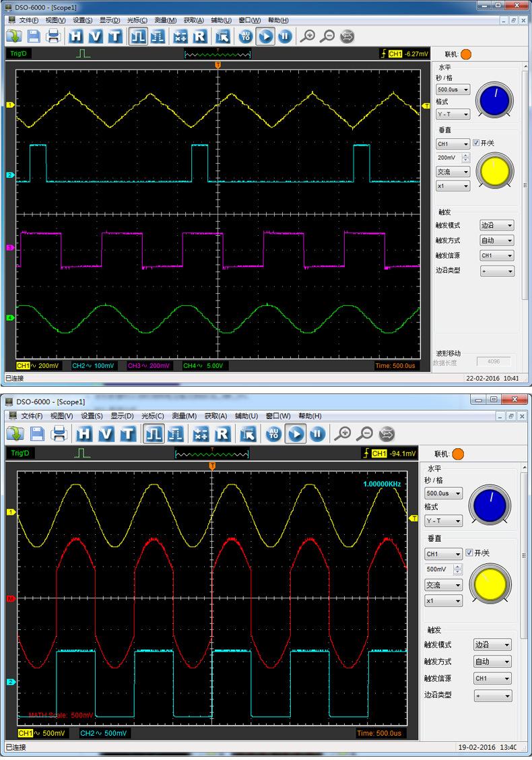The image size is (532, 760).
Task: Expand the 触发模式 边沿 dropdown in the bottom window
Action: [x=492, y=645]
